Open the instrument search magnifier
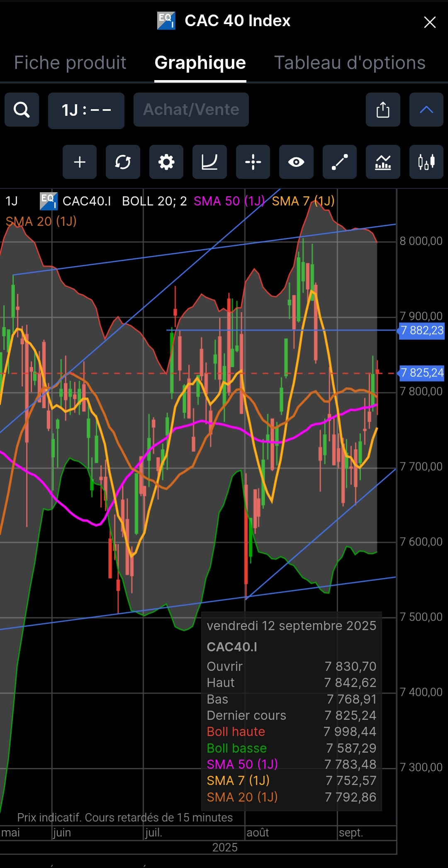448x868 pixels. pos(22,110)
